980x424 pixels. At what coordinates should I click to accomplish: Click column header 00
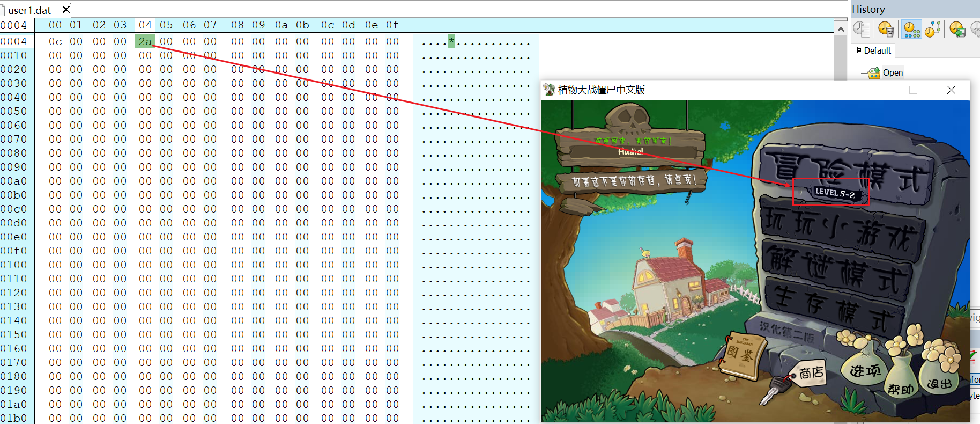(55, 25)
